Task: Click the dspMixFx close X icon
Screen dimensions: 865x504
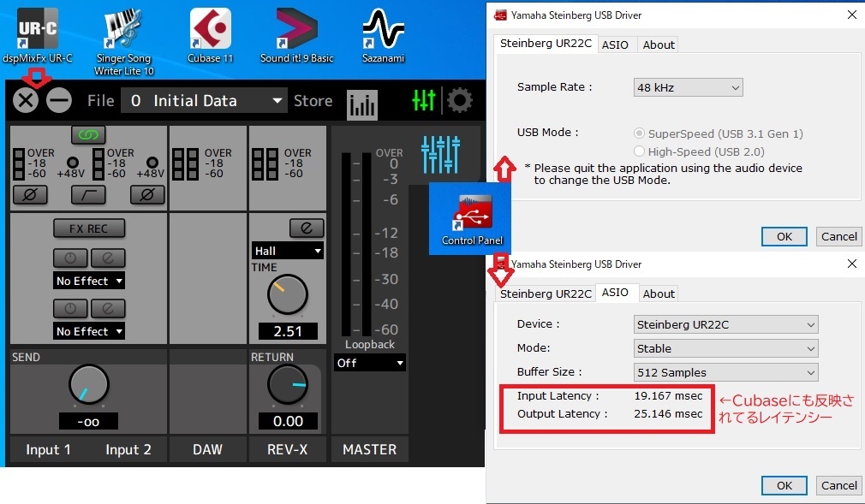Action: click(x=26, y=101)
